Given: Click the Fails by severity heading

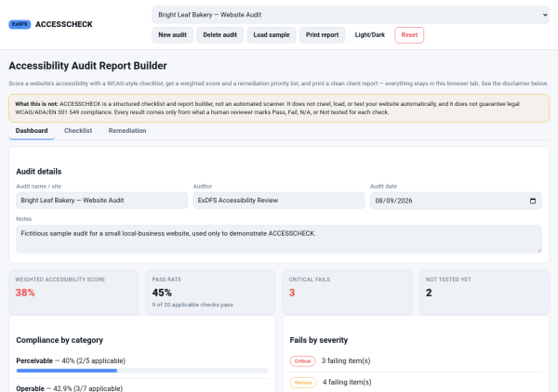Looking at the screenshot, I should point(319,340).
